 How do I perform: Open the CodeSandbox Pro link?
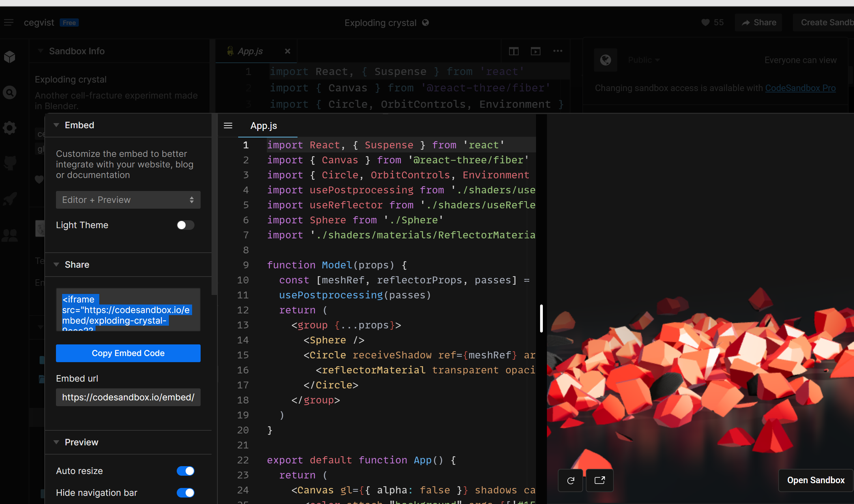800,88
